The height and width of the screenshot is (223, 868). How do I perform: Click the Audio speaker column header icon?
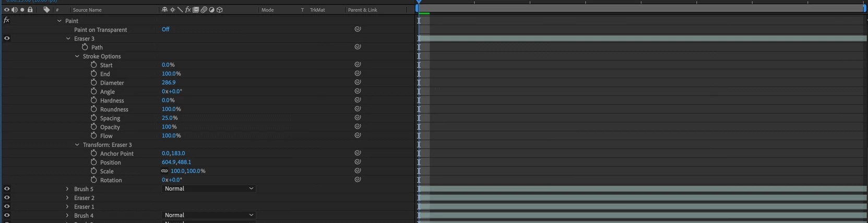click(14, 9)
